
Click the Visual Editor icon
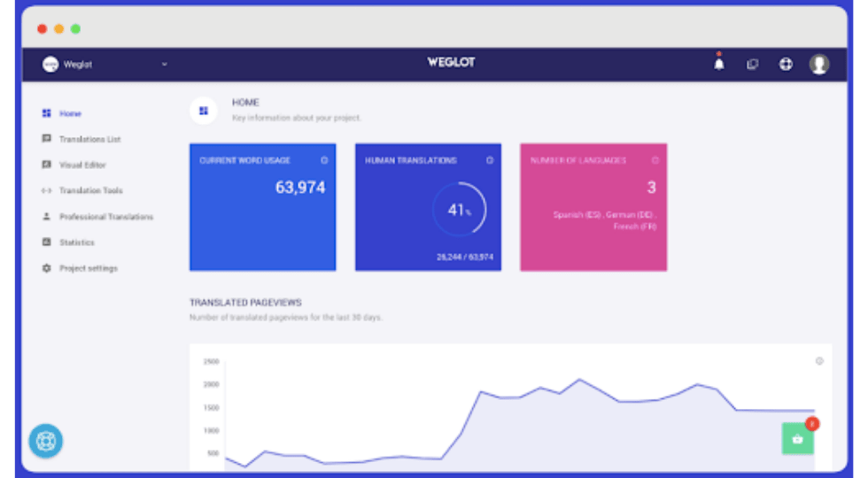click(46, 165)
